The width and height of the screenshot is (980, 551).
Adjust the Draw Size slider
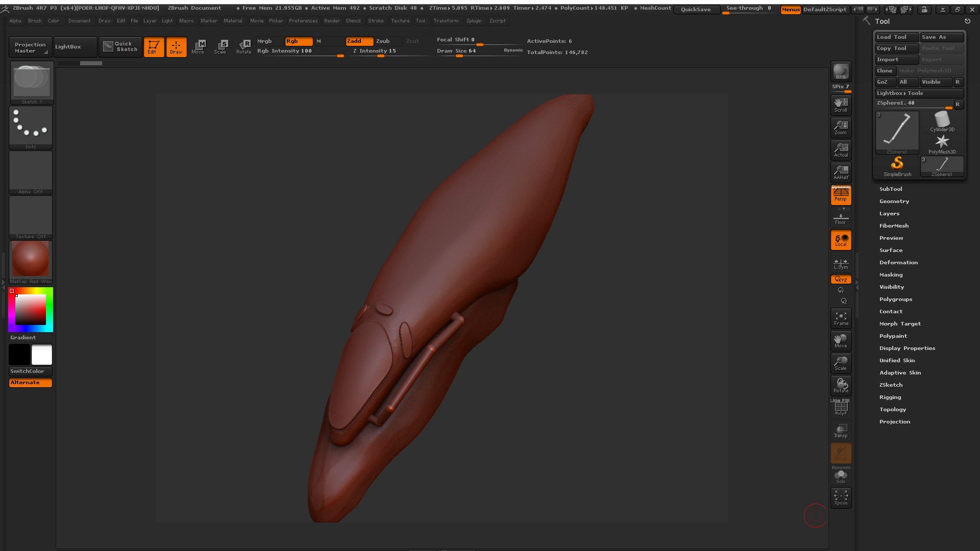(479, 51)
